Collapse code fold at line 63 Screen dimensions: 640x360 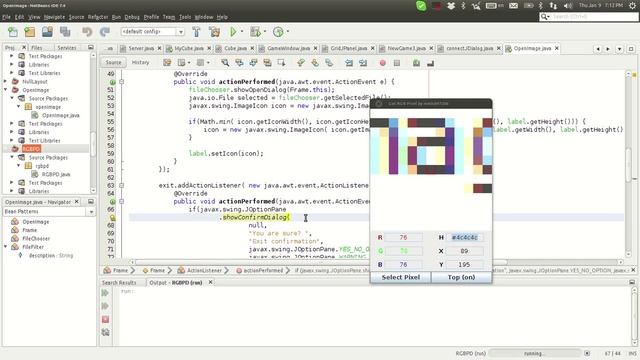[x=121, y=185]
